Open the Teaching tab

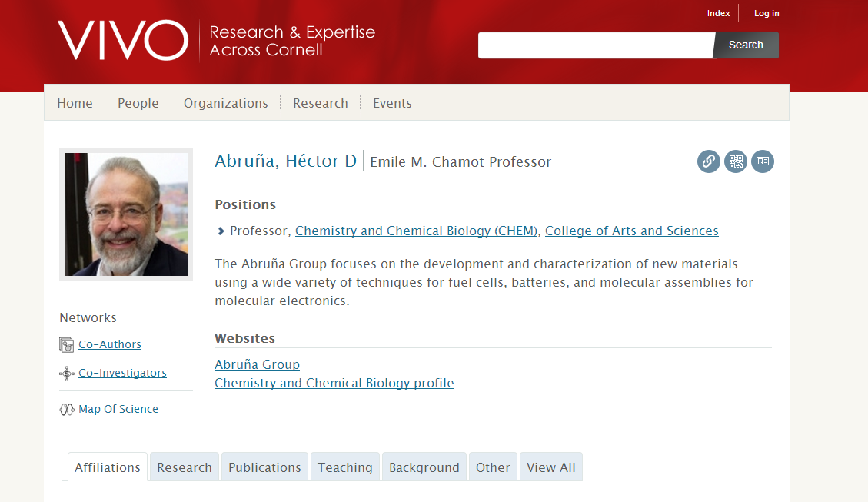point(345,467)
